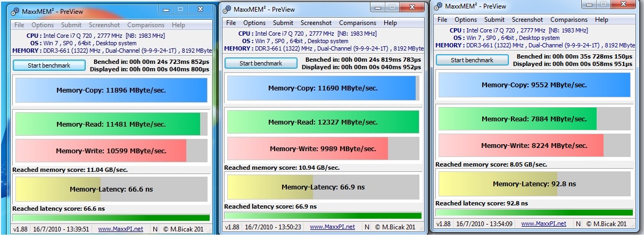Image resolution: width=644 pixels, height=240 pixels.
Task: Click the green progress bar above the 13:39:51 status bar
Action: pyautogui.click(x=111, y=218)
